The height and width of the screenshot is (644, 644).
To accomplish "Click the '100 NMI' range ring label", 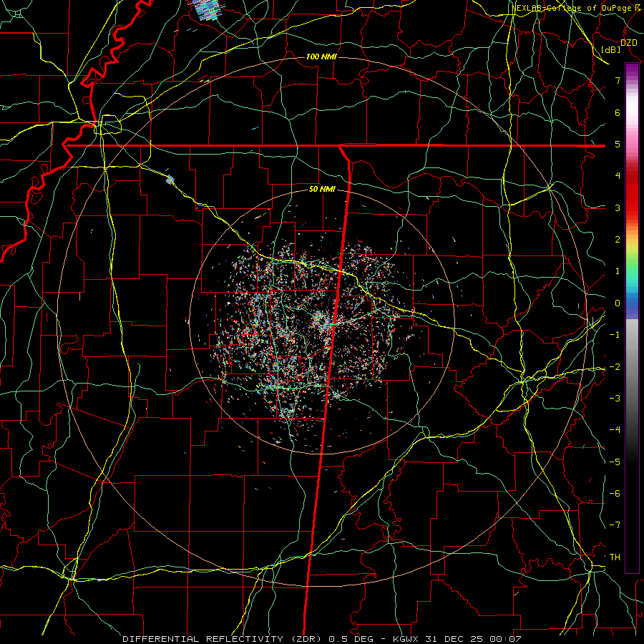I will [x=321, y=57].
